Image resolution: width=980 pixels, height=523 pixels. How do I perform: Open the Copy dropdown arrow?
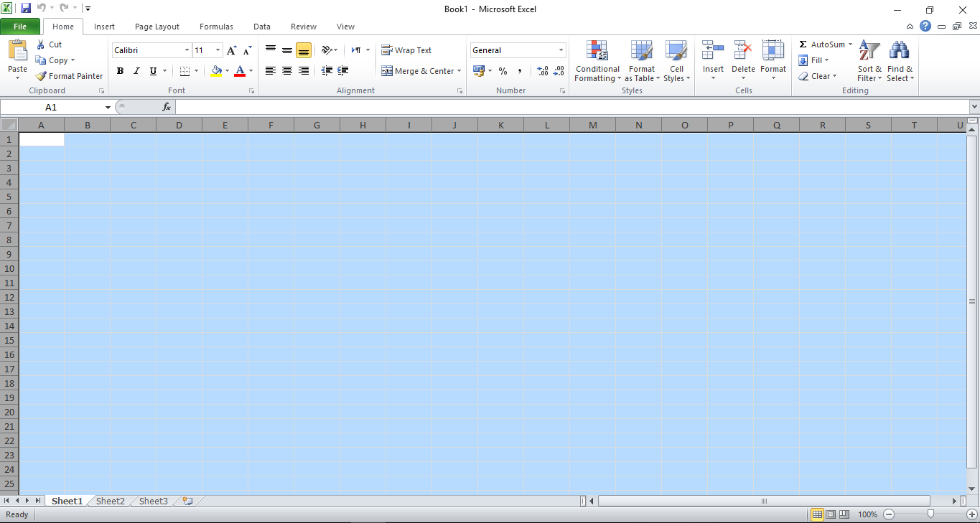(73, 60)
